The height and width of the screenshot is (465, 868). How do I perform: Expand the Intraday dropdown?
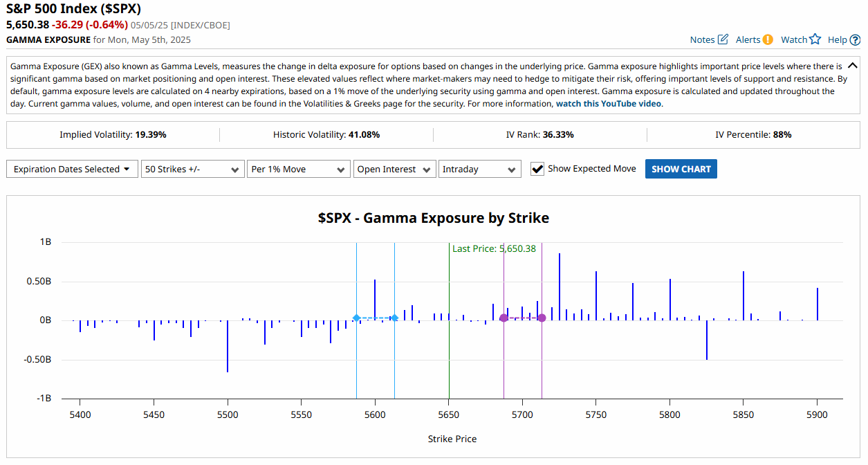pyautogui.click(x=479, y=169)
